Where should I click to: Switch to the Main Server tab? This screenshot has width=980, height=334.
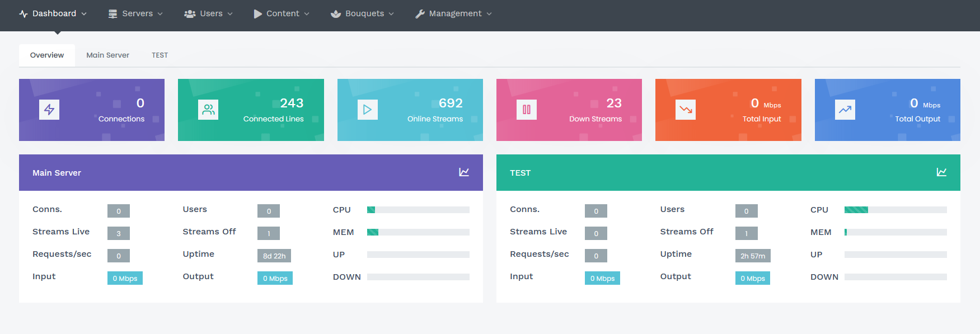107,55
